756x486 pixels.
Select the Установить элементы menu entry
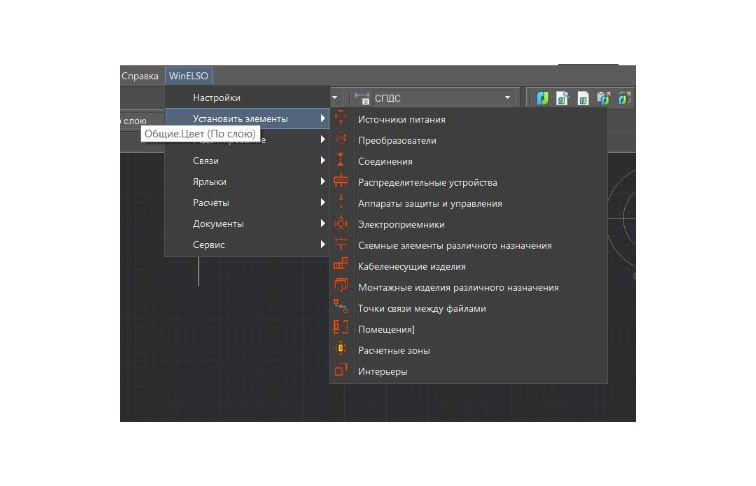click(247, 119)
